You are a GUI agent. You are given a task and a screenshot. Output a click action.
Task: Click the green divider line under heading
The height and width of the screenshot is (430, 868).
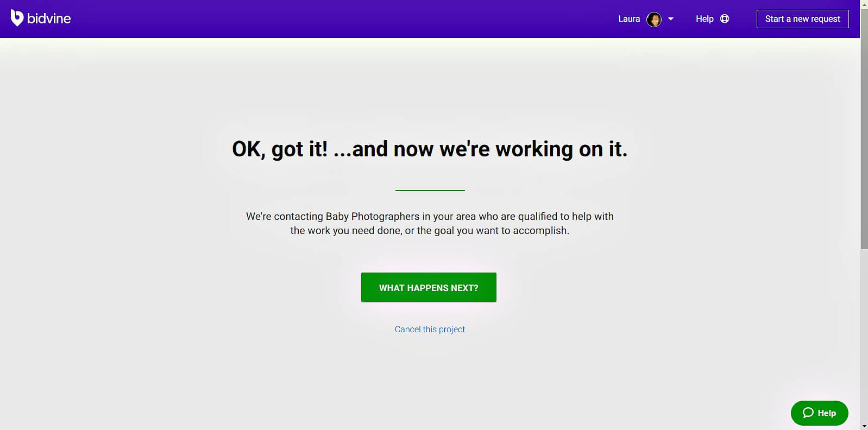430,191
